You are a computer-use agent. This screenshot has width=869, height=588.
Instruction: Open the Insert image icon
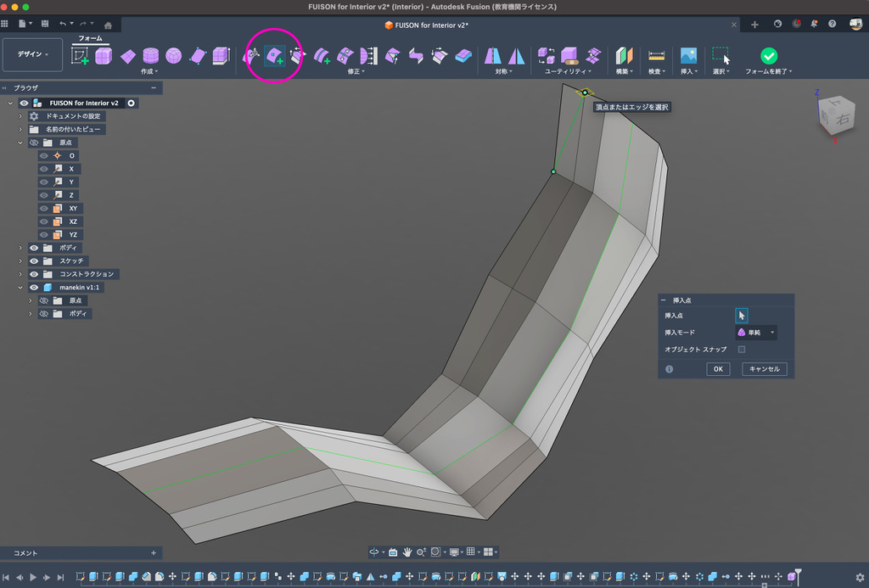688,56
